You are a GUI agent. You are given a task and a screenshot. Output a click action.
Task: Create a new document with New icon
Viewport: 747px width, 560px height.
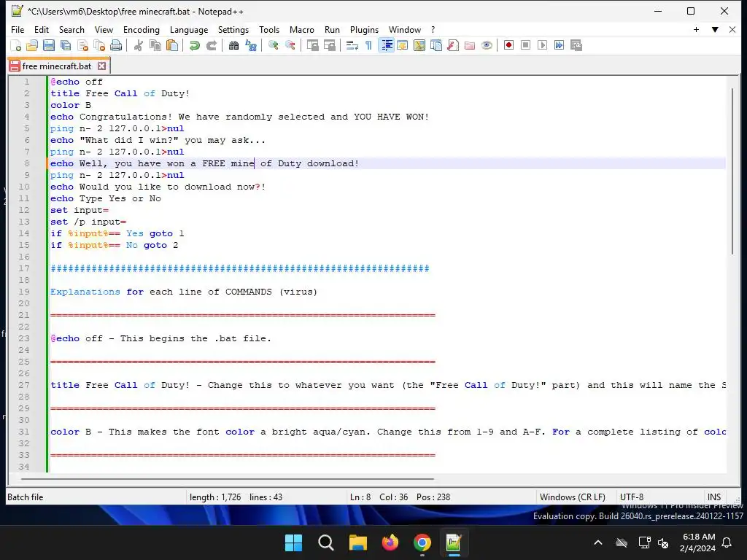(16, 45)
